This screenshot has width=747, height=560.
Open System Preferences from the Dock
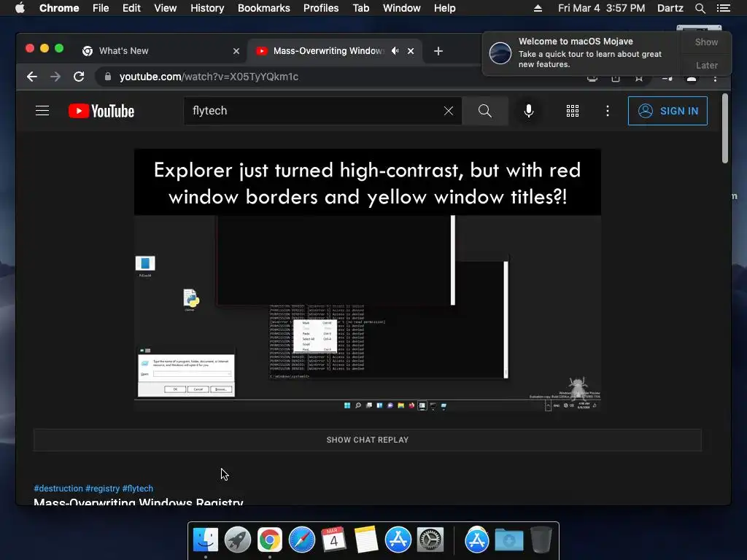pos(430,540)
